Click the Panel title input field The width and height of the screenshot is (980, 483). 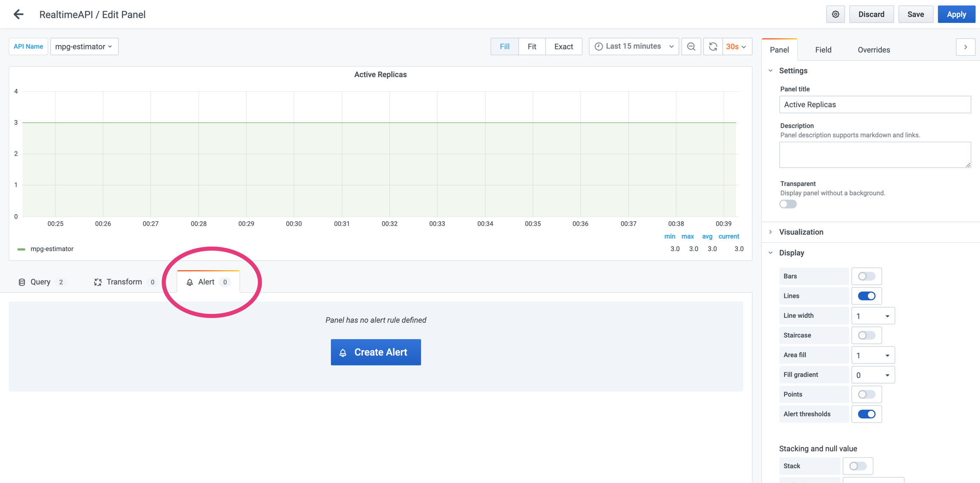pyautogui.click(x=875, y=105)
